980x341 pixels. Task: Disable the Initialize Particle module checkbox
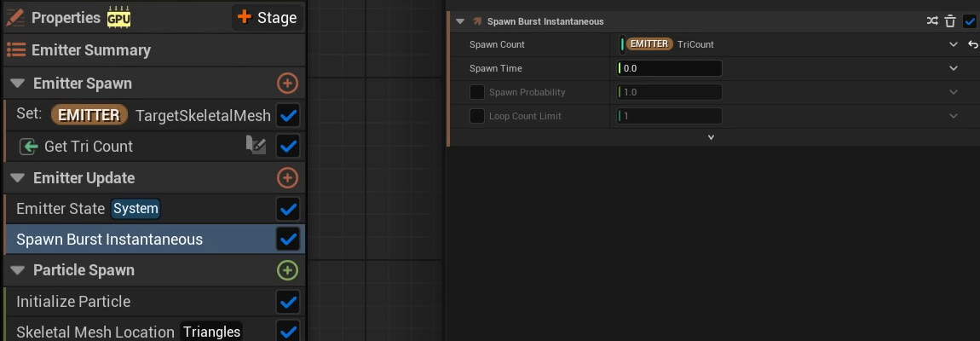288,302
